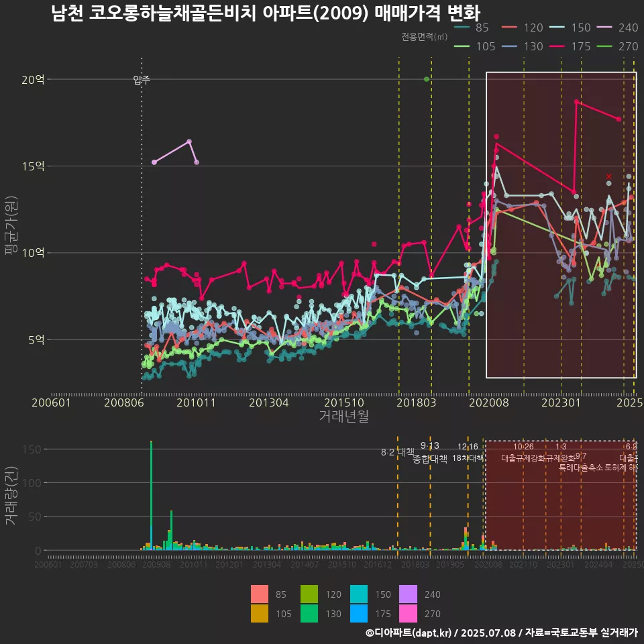Click 201407 on the volume chart x-axis
This screenshot has width=644, height=644.
(305, 564)
